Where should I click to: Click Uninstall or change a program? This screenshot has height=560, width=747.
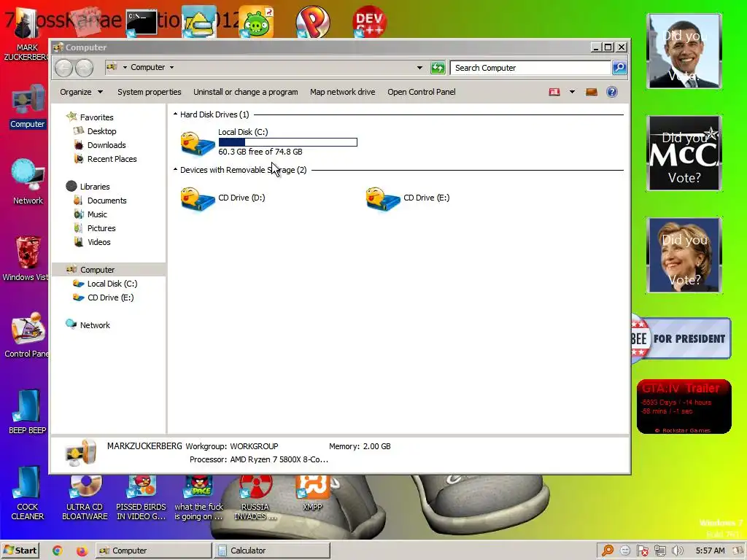(245, 92)
